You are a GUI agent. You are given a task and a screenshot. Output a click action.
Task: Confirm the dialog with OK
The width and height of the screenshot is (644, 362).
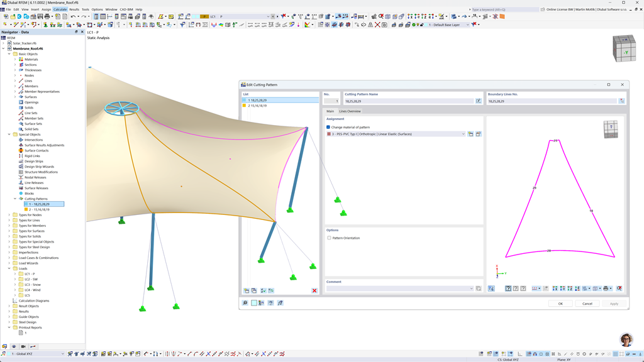[x=560, y=304]
